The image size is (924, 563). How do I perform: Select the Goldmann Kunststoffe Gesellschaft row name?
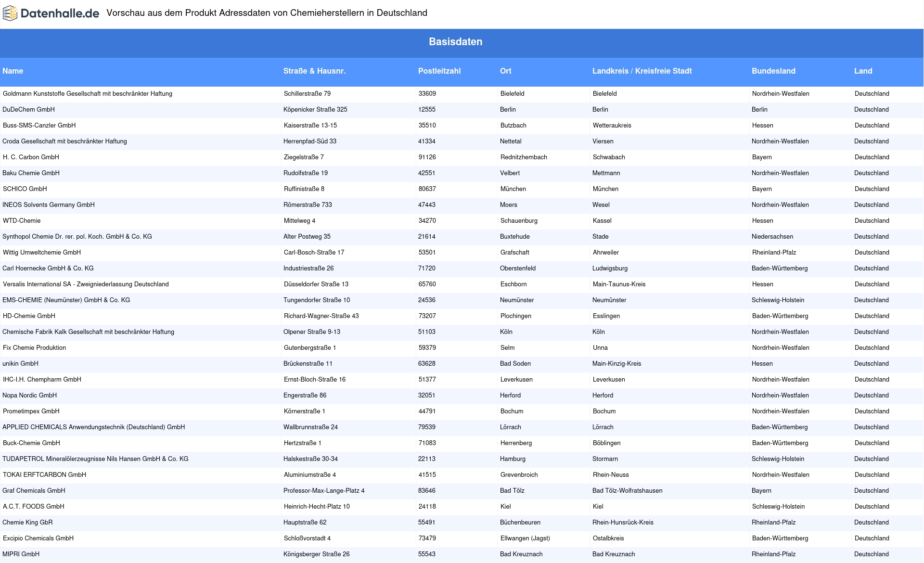click(x=88, y=94)
